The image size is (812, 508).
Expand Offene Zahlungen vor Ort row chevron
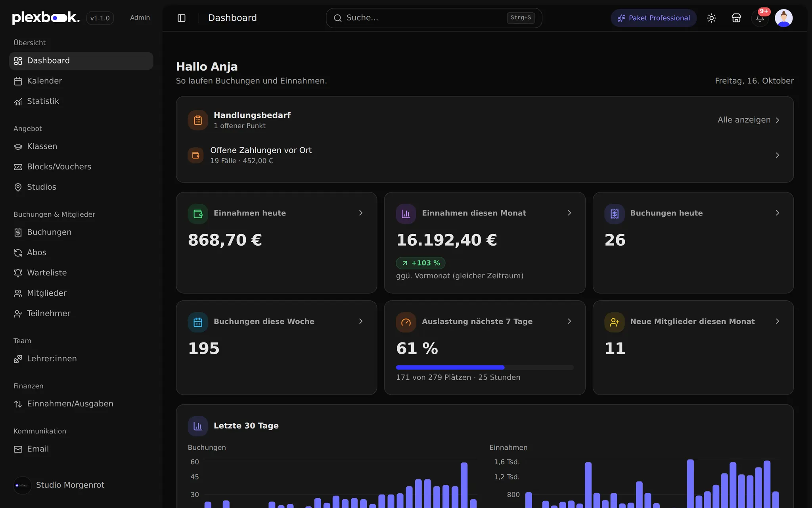778,155
